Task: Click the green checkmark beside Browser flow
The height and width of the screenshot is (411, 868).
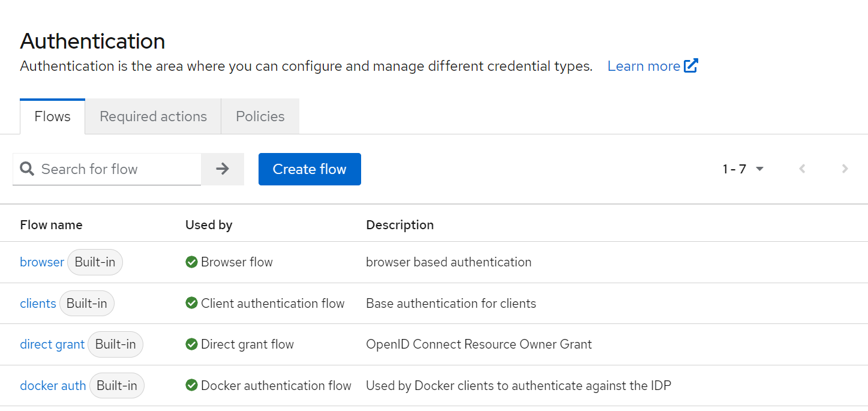Action: pos(191,262)
